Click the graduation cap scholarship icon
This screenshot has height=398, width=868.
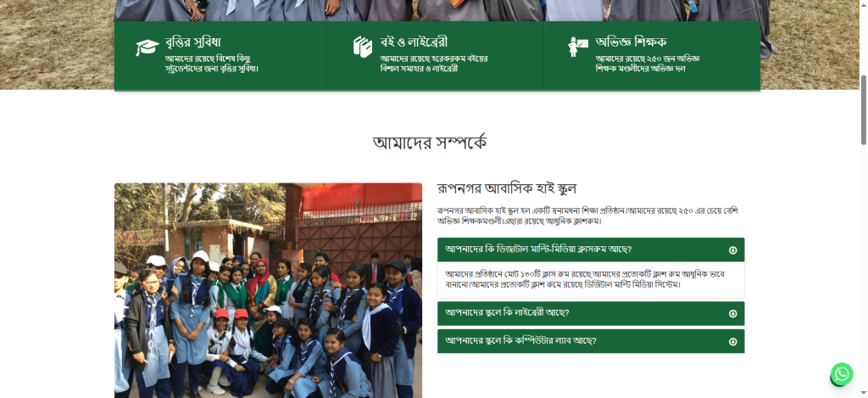[147, 48]
